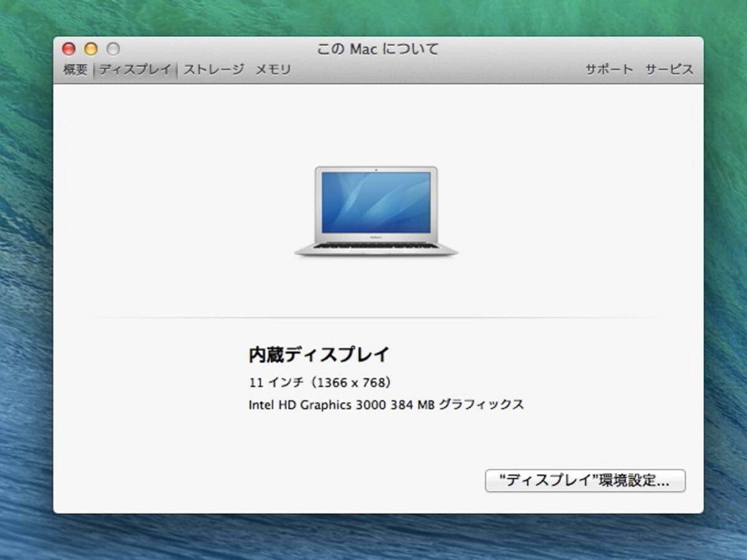This screenshot has height=560, width=747.
Task: Click the gray disabled zoom button
Action: 113,49
